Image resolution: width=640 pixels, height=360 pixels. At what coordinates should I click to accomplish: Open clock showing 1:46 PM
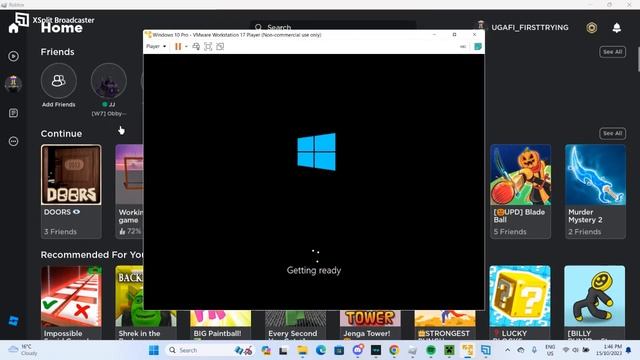pos(609,350)
